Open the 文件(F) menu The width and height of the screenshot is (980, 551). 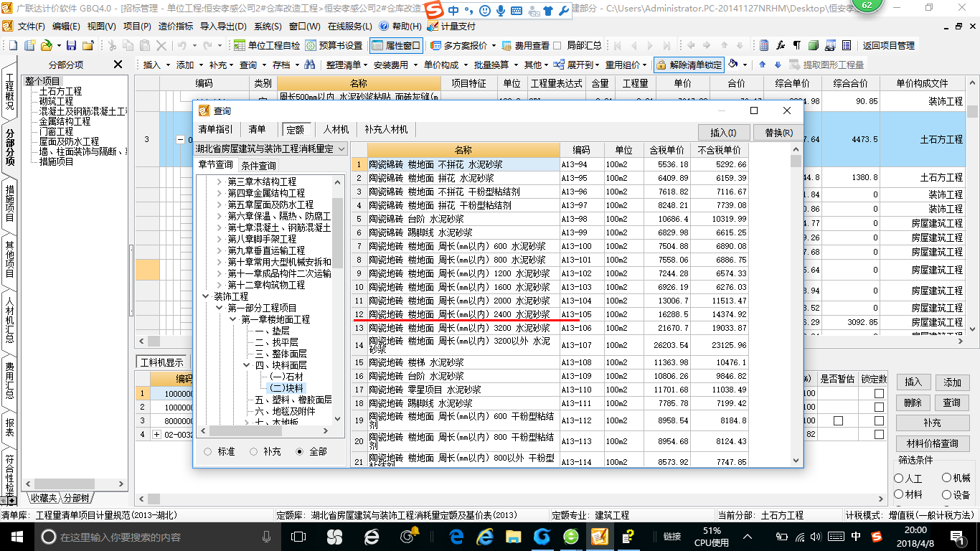pyautogui.click(x=31, y=26)
